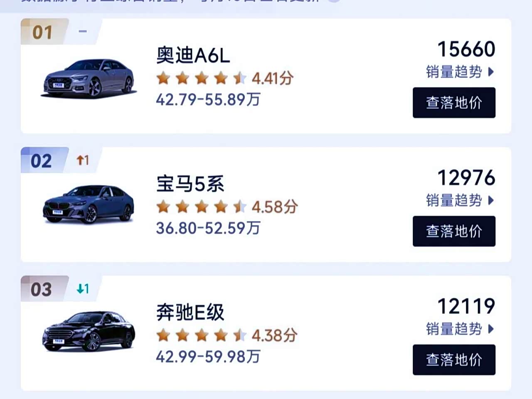Click the rank 01 badge
This screenshot has width=532, height=399.
pyautogui.click(x=42, y=32)
